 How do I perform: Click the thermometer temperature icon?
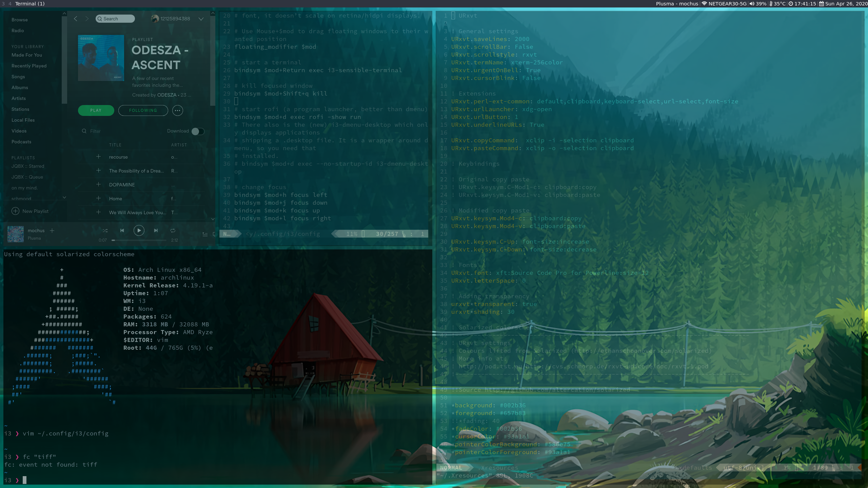771,4
